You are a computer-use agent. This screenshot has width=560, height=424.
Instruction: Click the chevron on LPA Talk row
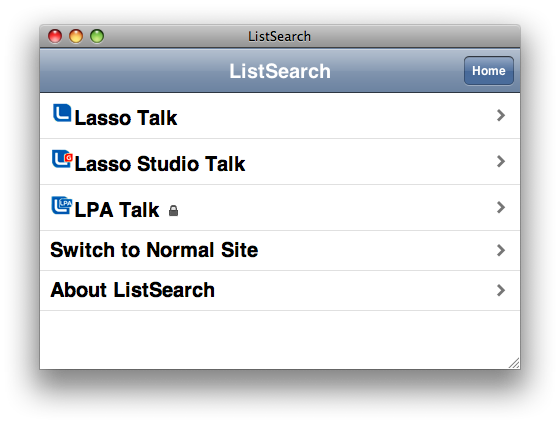[501, 207]
